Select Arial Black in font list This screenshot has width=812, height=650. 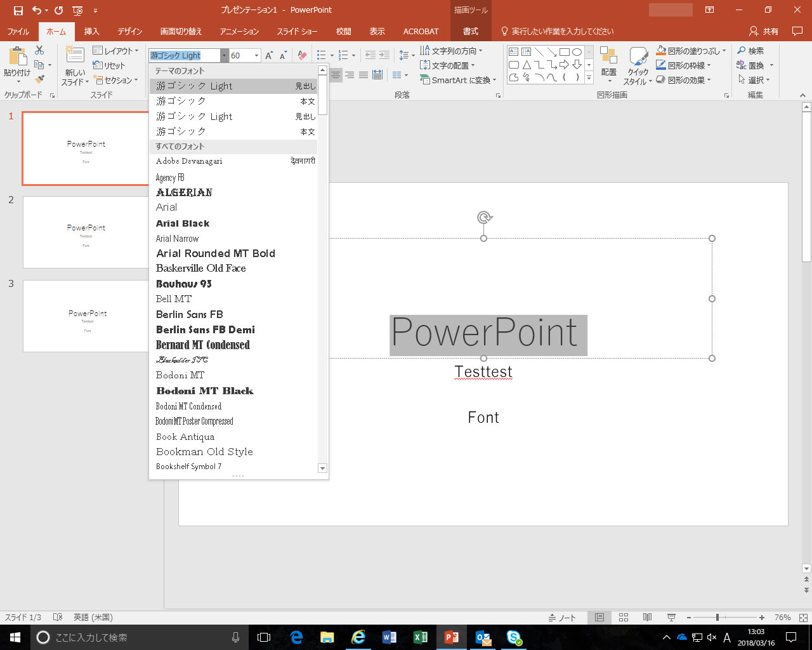(233, 223)
